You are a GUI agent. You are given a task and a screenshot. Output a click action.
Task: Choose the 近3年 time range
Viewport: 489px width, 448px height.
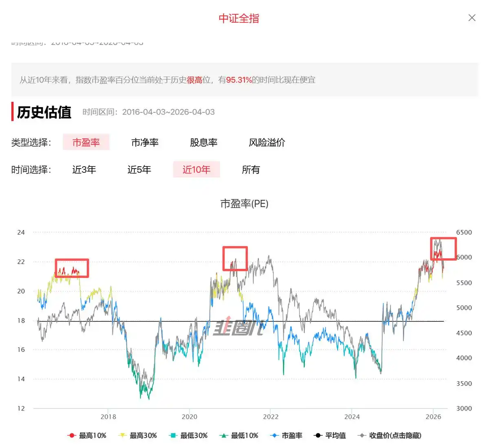(84, 169)
